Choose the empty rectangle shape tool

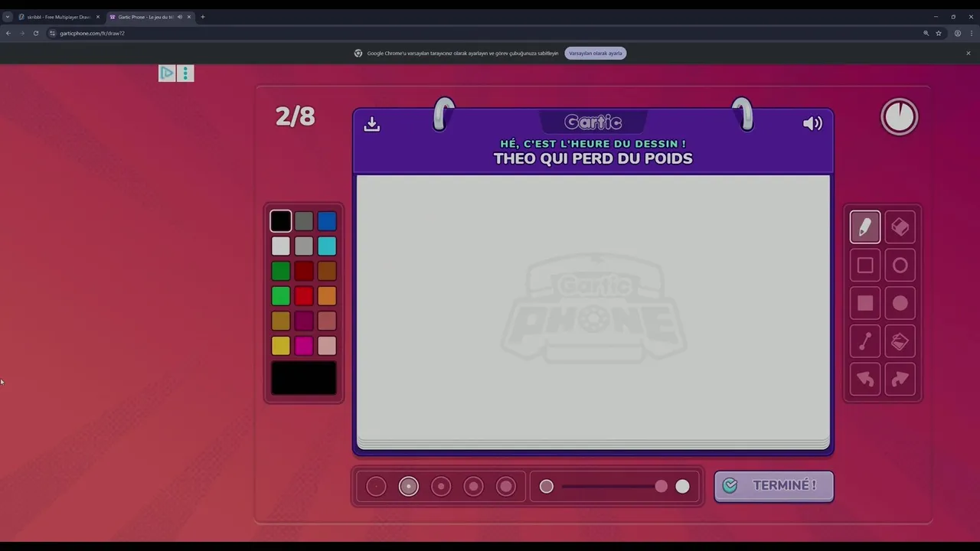(x=865, y=266)
